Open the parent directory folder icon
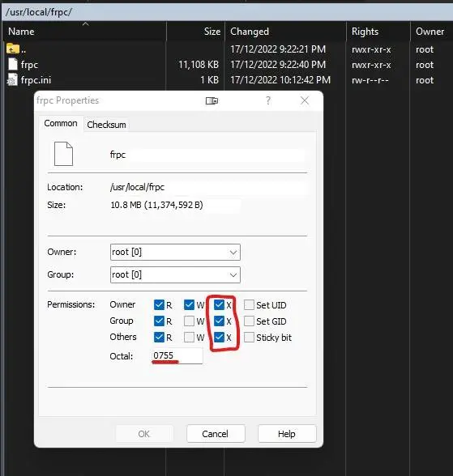This screenshot has height=476, width=453. (13, 49)
